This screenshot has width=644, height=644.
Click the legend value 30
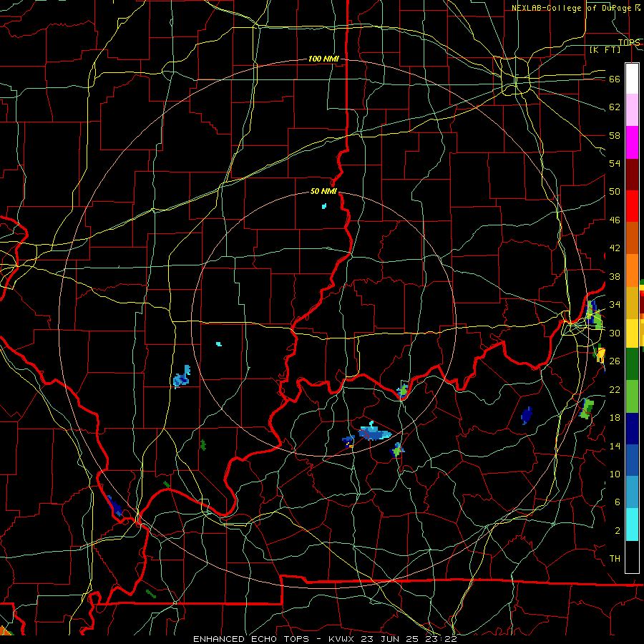coord(615,333)
